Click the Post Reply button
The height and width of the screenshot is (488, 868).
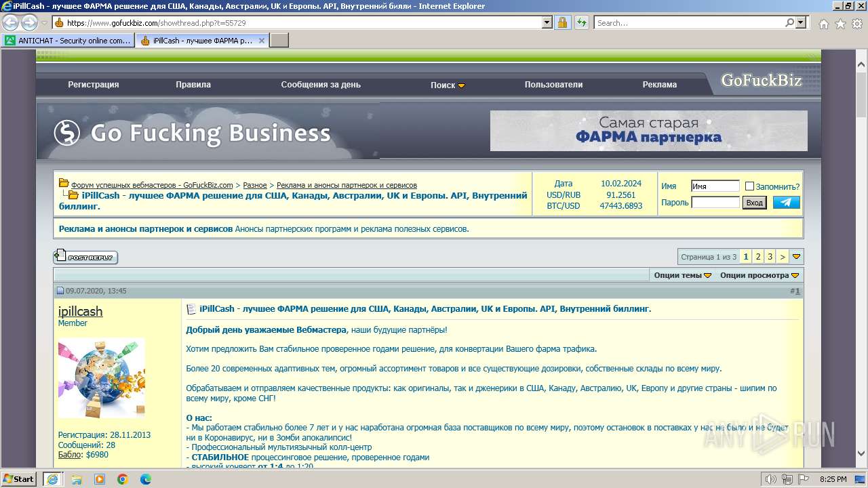pyautogui.click(x=85, y=257)
